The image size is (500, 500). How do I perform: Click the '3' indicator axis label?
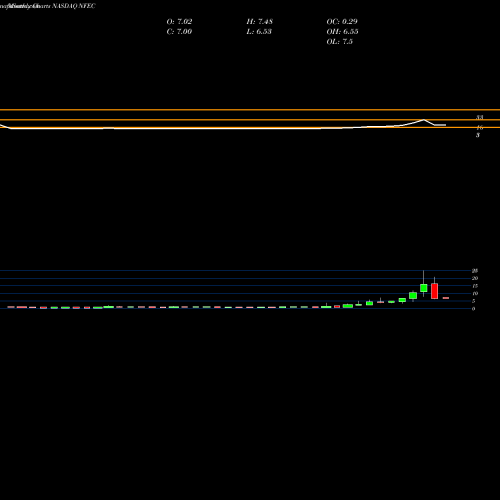pos(478,135)
